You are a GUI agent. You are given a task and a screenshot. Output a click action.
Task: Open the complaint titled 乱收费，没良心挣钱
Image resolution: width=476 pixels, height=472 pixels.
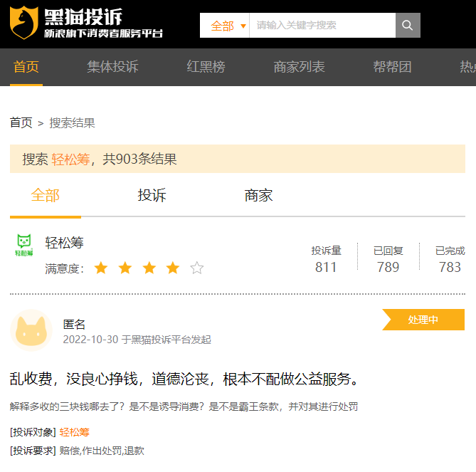click(x=184, y=379)
